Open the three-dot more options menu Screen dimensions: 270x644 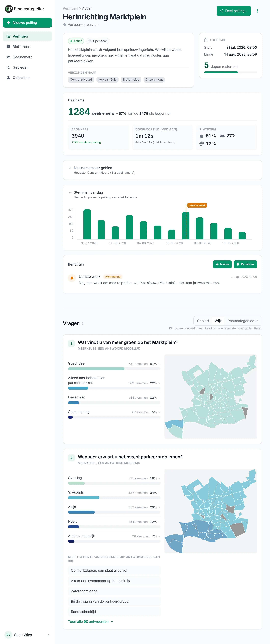tap(257, 11)
